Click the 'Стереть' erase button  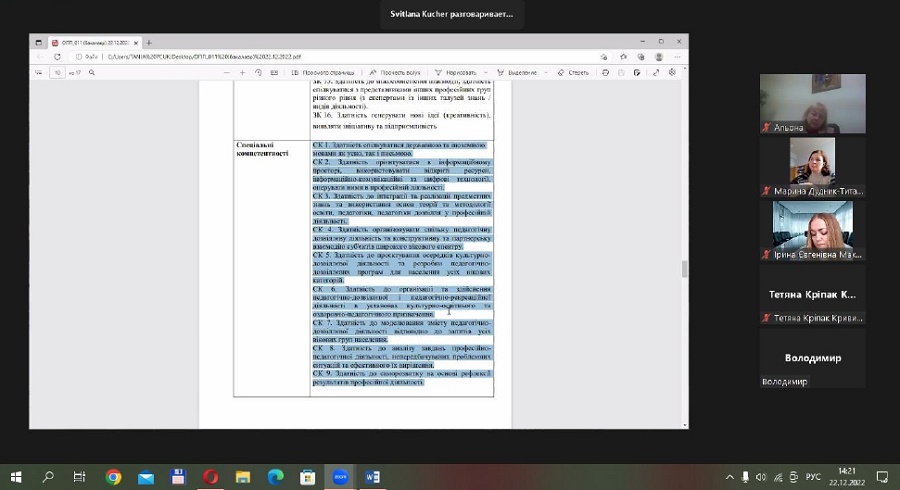[574, 73]
